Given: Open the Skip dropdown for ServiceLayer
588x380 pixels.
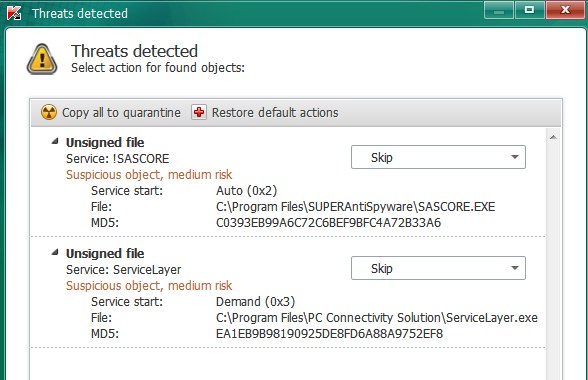Looking at the screenshot, I should (438, 268).
